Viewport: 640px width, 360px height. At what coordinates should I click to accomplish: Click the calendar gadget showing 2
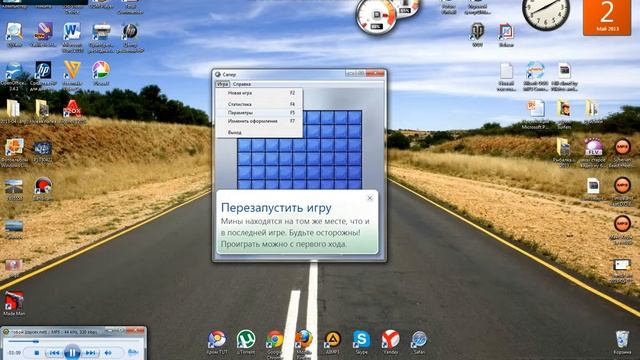pos(607,17)
